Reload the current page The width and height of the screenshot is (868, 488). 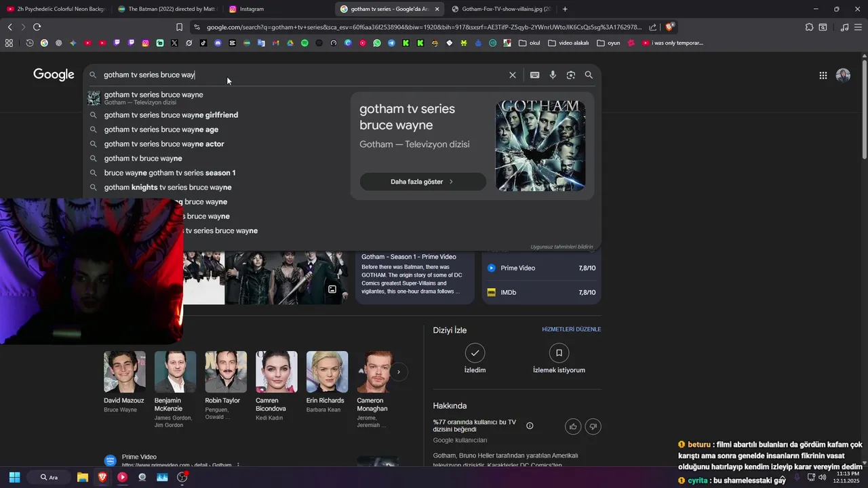(x=37, y=27)
